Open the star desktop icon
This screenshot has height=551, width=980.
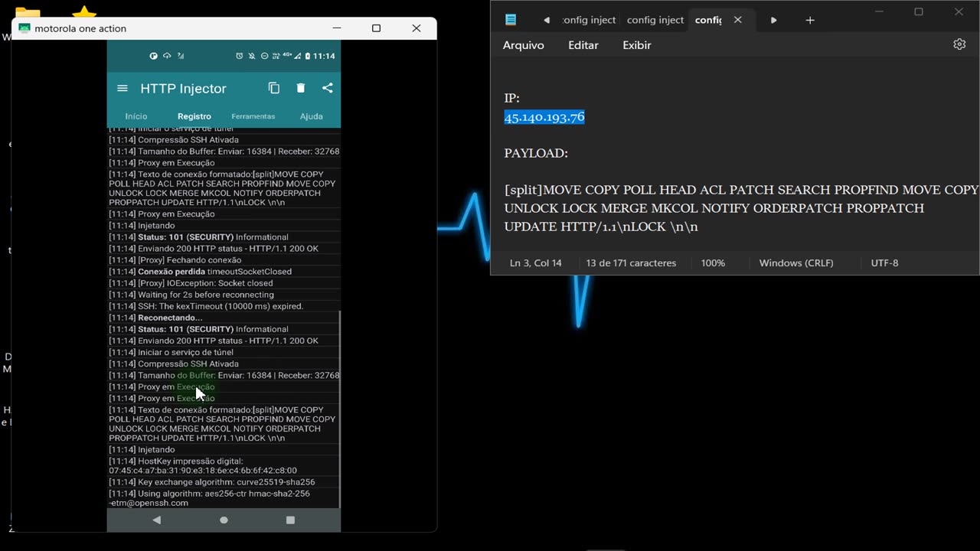[x=83, y=12]
